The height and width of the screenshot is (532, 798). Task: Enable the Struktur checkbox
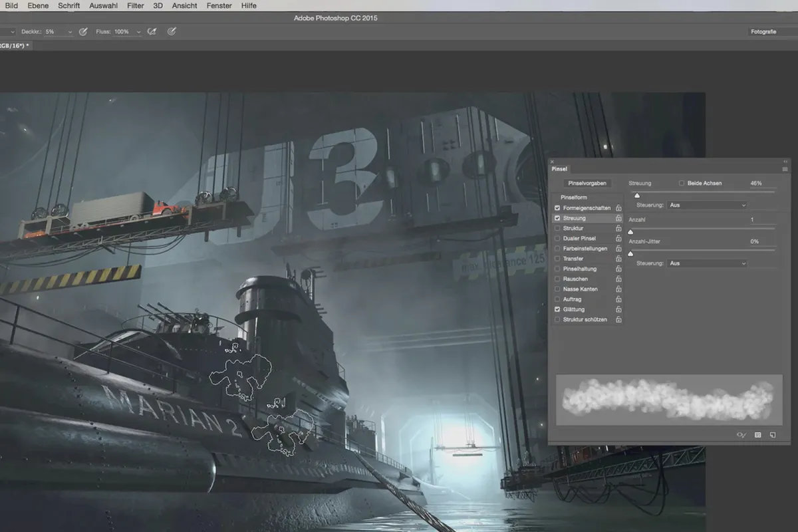[557, 228]
